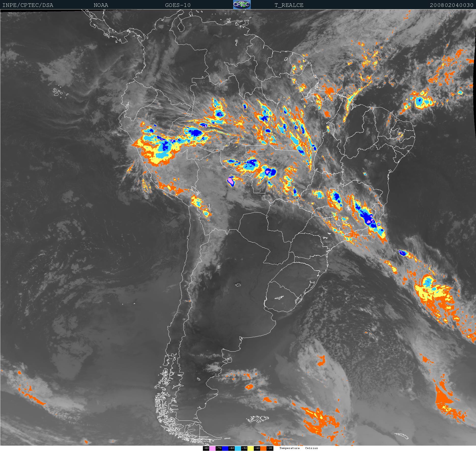Click the -50 value in the legend
Image resolution: width=476 pixels, height=451 pixels.
(244, 448)
